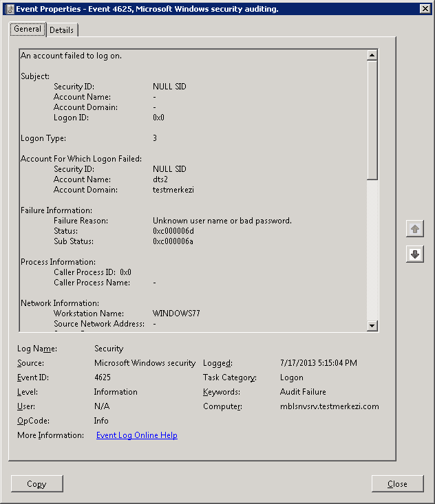Click the 'Network Information:' heading
The image size is (435, 504).
pyautogui.click(x=60, y=303)
